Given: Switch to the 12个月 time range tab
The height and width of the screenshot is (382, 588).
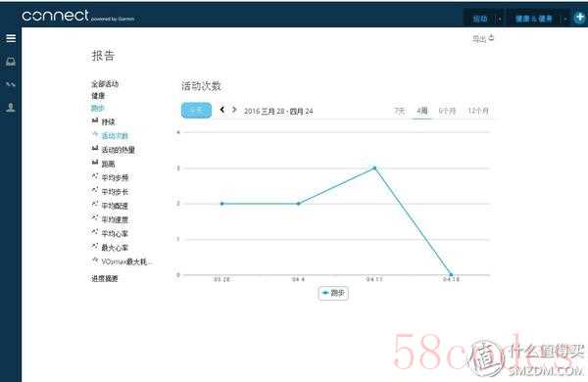Looking at the screenshot, I should (x=478, y=111).
